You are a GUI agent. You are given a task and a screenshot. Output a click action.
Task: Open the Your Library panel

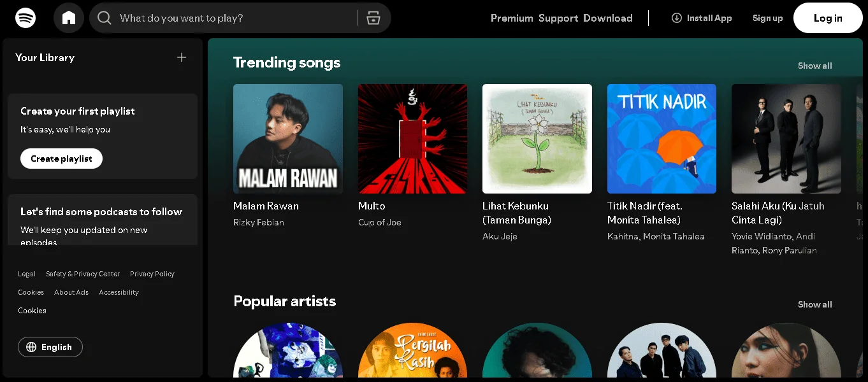(x=45, y=57)
